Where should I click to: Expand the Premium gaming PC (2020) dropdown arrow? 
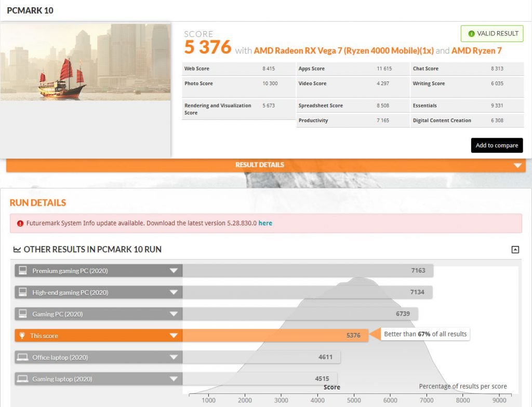[174, 270]
